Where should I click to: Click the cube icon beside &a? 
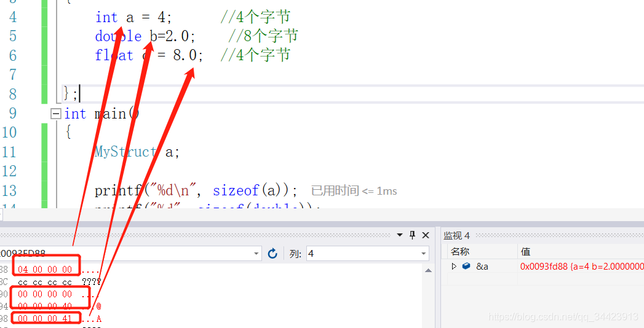pos(466,266)
